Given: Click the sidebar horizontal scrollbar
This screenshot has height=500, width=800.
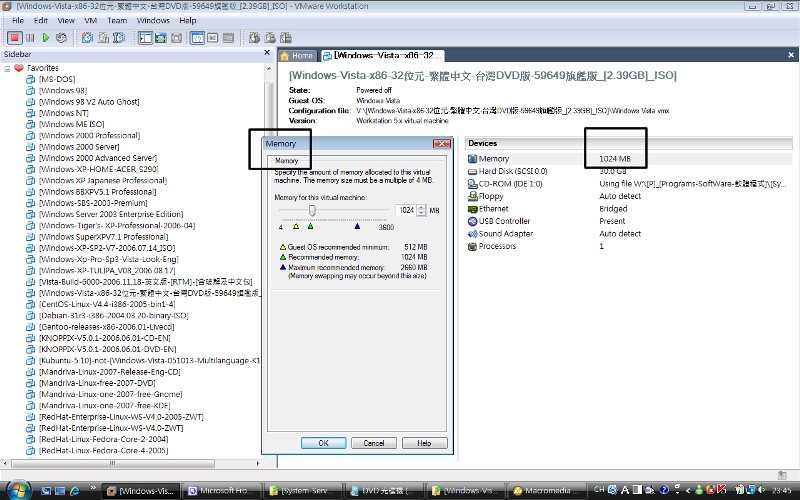Looking at the screenshot, I should (112, 463).
